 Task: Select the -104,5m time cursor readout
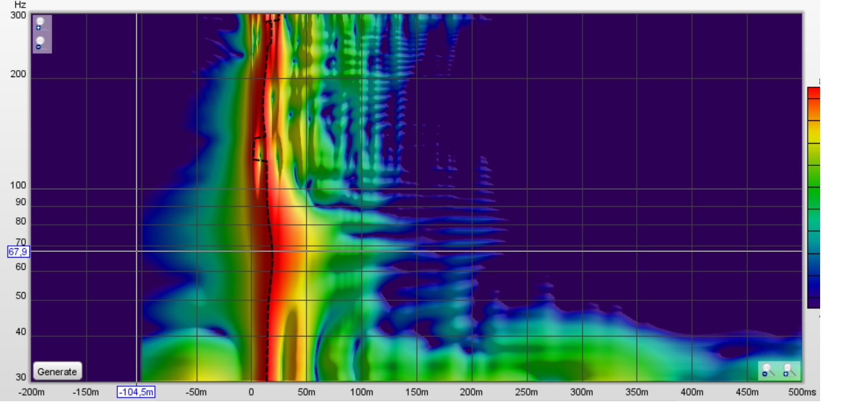[136, 392]
